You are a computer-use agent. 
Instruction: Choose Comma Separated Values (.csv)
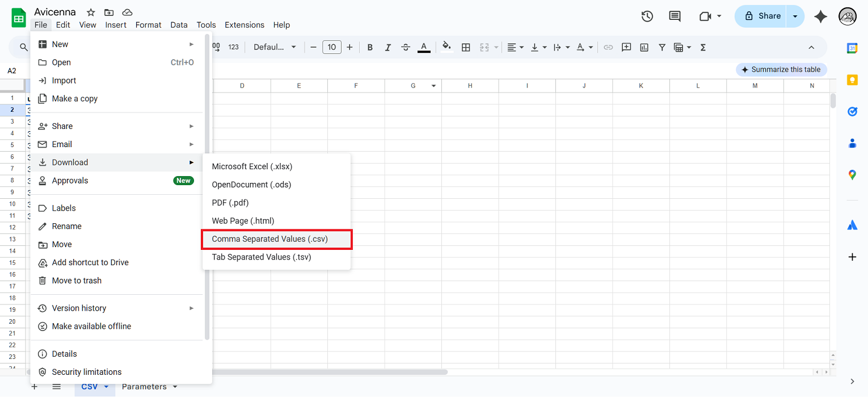tap(269, 239)
